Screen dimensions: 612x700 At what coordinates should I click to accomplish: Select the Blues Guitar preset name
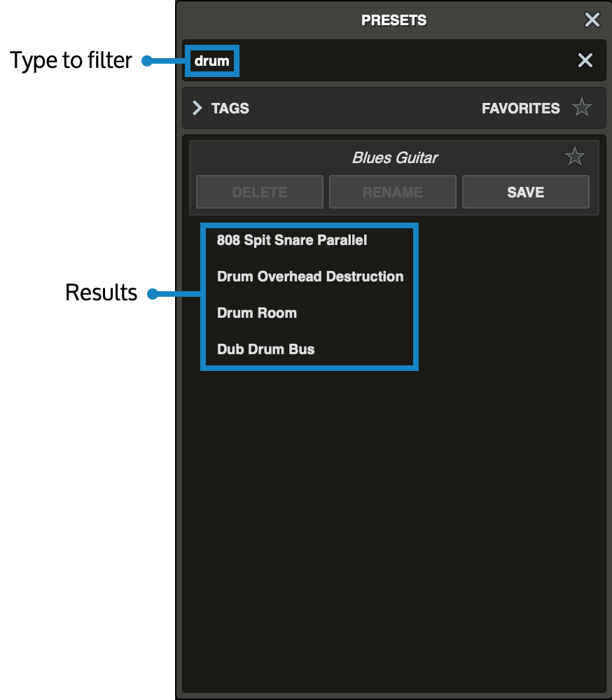(x=395, y=157)
